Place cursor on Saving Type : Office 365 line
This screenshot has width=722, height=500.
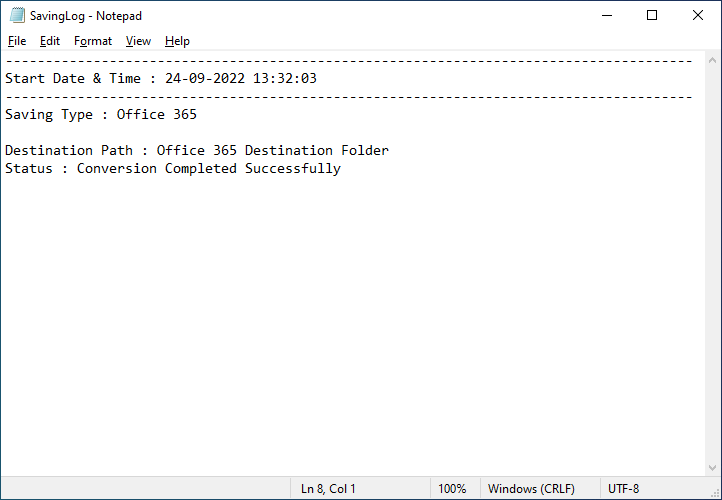pyautogui.click(x=101, y=114)
